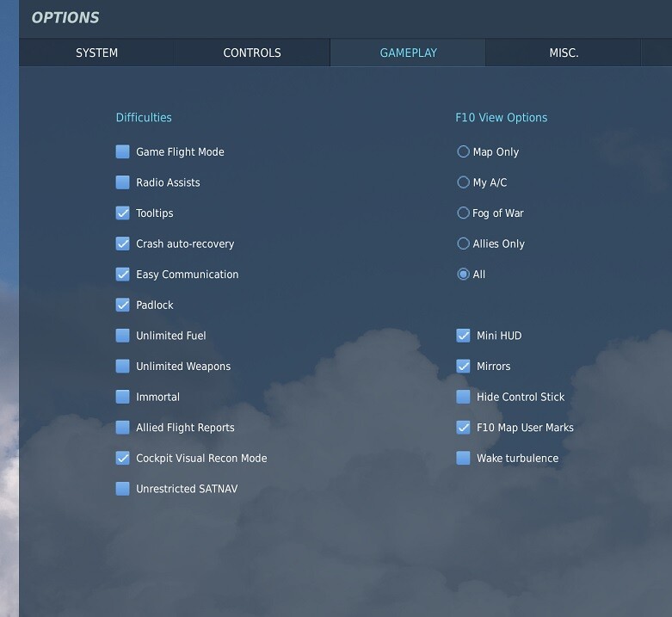Uncheck the Mini HUD option
This screenshot has width=672, height=617.
click(463, 336)
